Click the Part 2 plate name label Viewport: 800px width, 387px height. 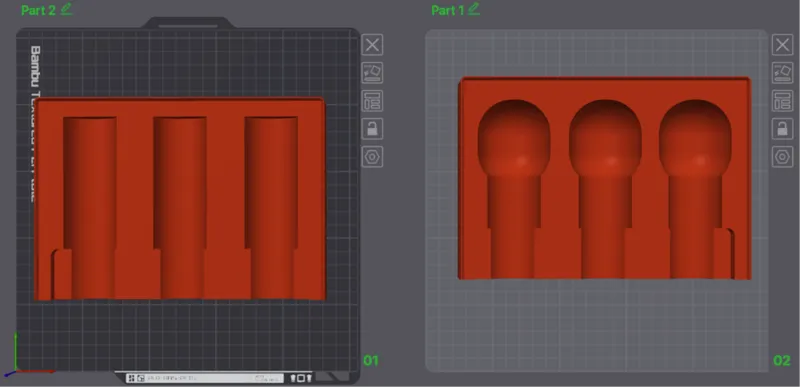[38, 10]
